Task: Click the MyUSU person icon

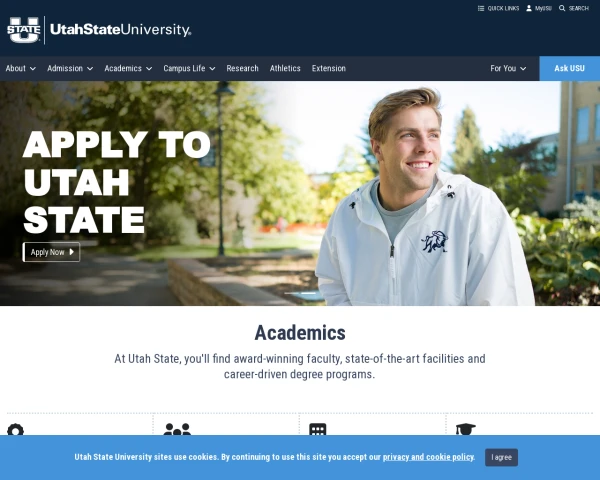Action: point(529,8)
